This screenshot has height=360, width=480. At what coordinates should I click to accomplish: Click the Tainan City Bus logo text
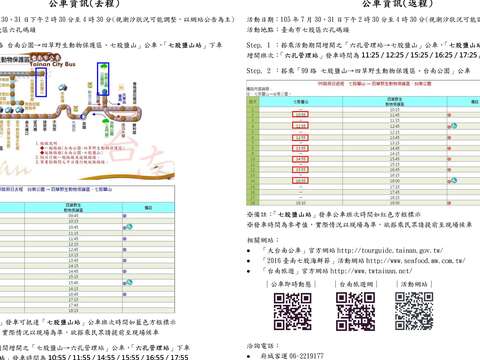53,64
